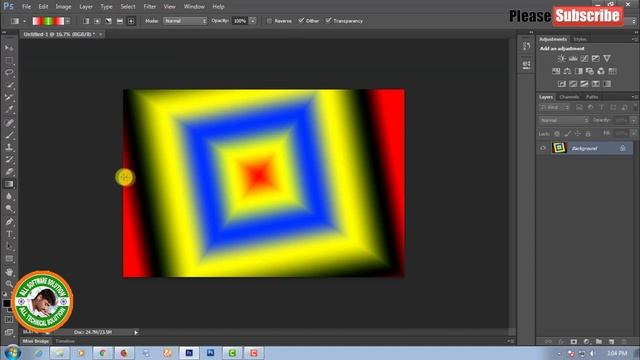Open Firefox from the taskbar
Image resolution: width=640 pixels, height=360 pixels.
click(x=124, y=353)
